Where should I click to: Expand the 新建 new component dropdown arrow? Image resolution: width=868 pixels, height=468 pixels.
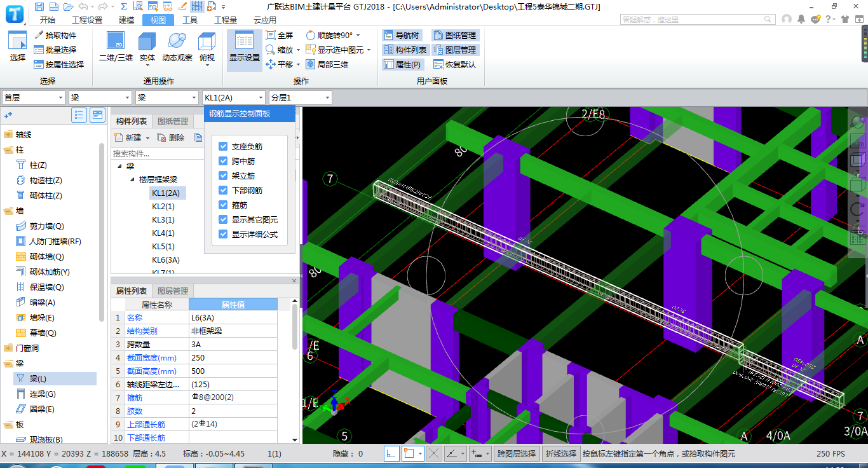[147, 137]
